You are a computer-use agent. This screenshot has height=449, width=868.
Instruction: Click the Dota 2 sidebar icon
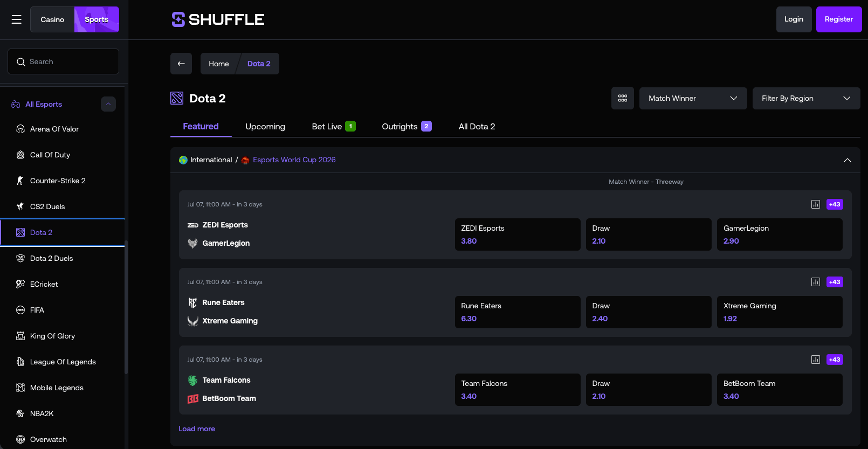click(20, 232)
